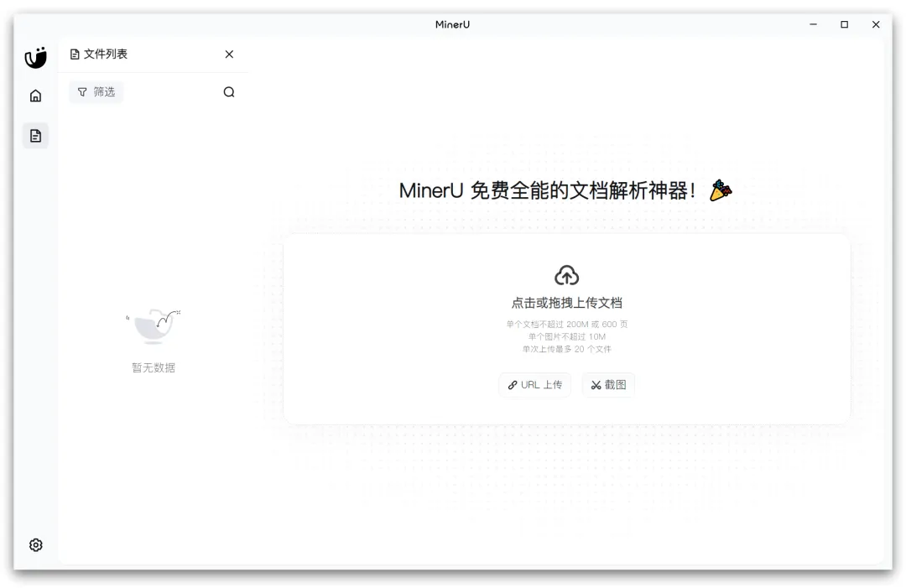
Task: Click the cloud upload icon
Action: point(567,275)
